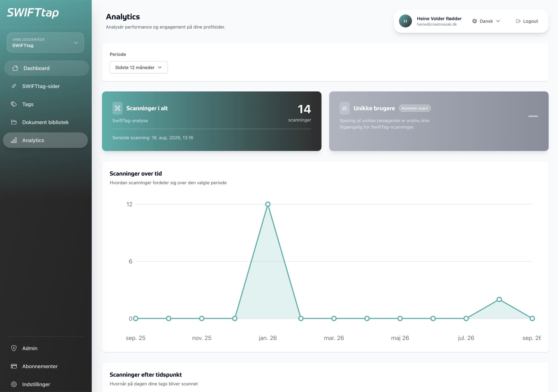This screenshot has height=392, width=558.
Task: Click the mar. 26 axis label
Action: tap(334, 338)
